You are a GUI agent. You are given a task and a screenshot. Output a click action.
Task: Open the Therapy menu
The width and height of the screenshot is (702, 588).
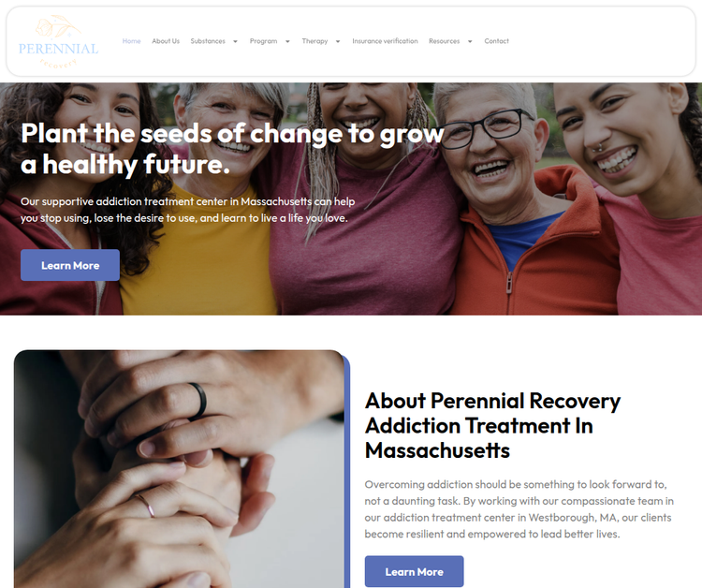click(x=314, y=41)
